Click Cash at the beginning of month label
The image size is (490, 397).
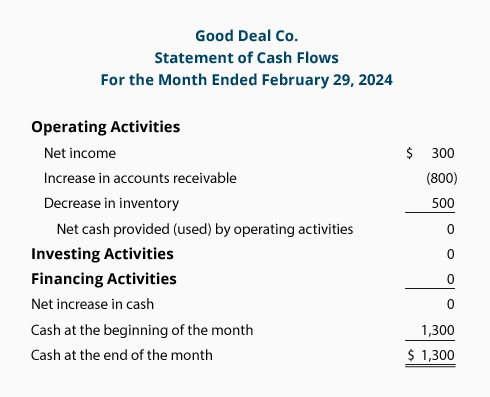click(x=142, y=330)
